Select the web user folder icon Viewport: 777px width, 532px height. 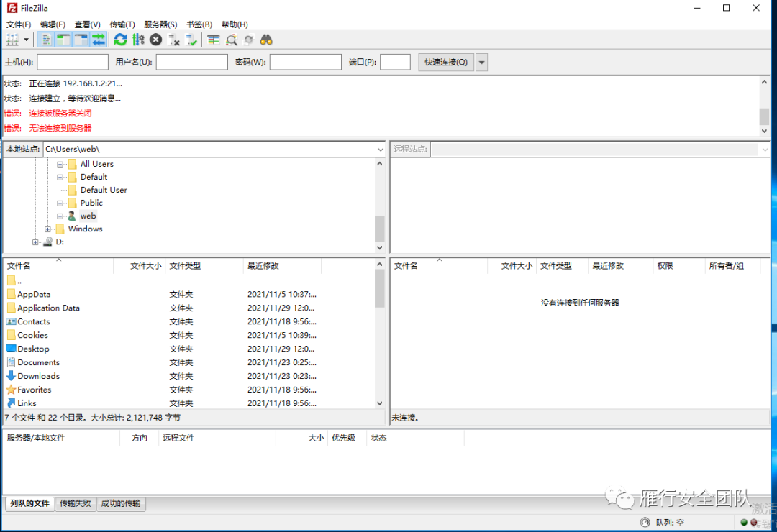pyautogui.click(x=73, y=216)
